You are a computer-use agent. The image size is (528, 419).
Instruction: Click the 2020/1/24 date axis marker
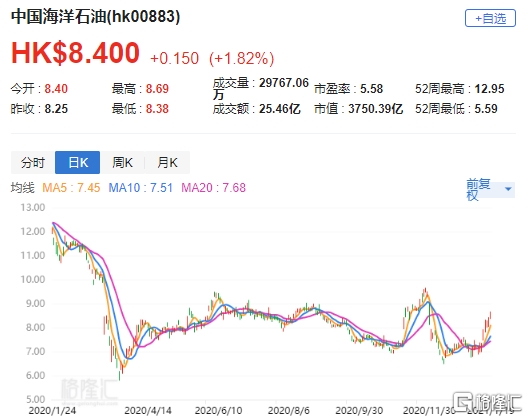[x=52, y=411]
